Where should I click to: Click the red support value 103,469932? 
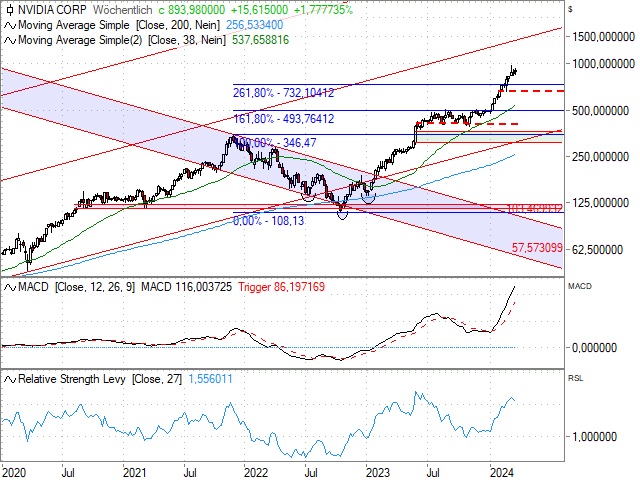tap(535, 209)
